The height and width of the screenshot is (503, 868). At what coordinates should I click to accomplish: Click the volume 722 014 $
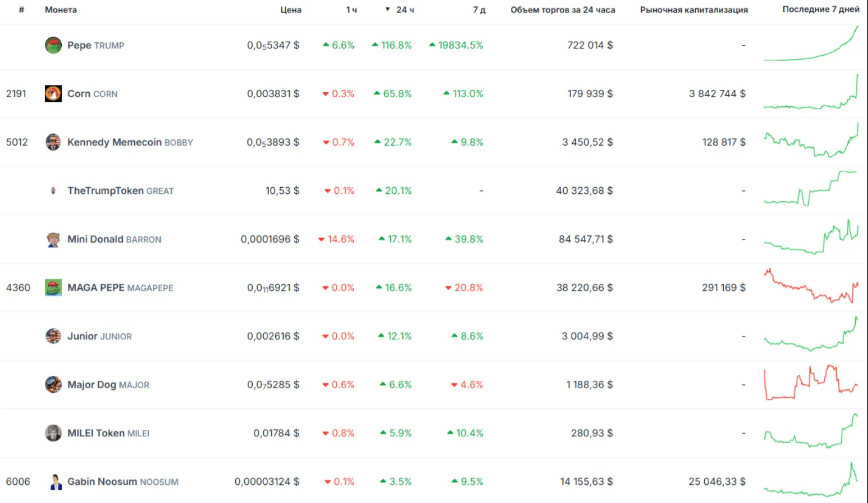point(590,45)
